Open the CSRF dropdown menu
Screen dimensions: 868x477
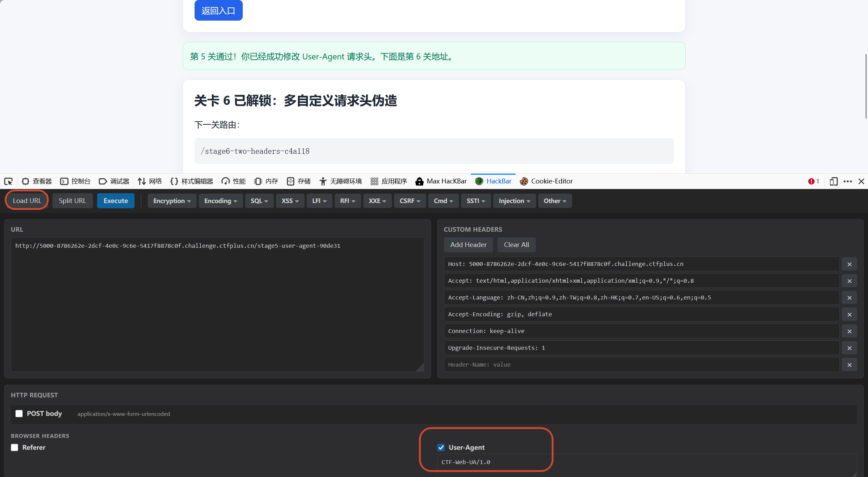pos(410,201)
